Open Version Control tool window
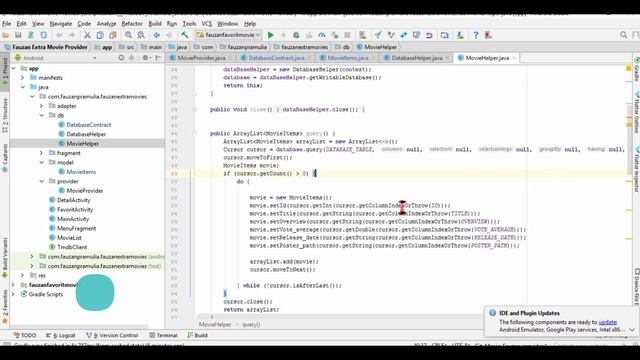This screenshot has width=640, height=360. coord(112,335)
